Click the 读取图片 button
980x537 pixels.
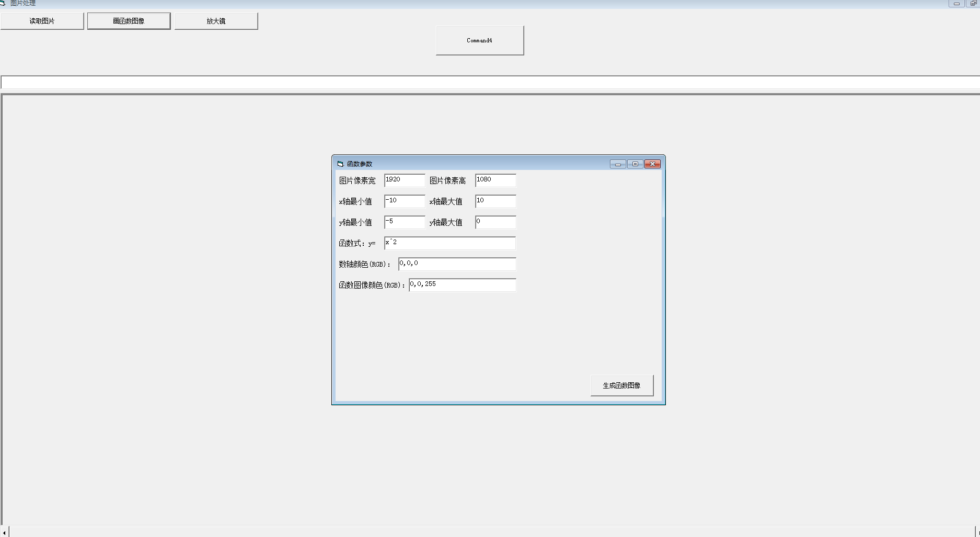point(42,21)
